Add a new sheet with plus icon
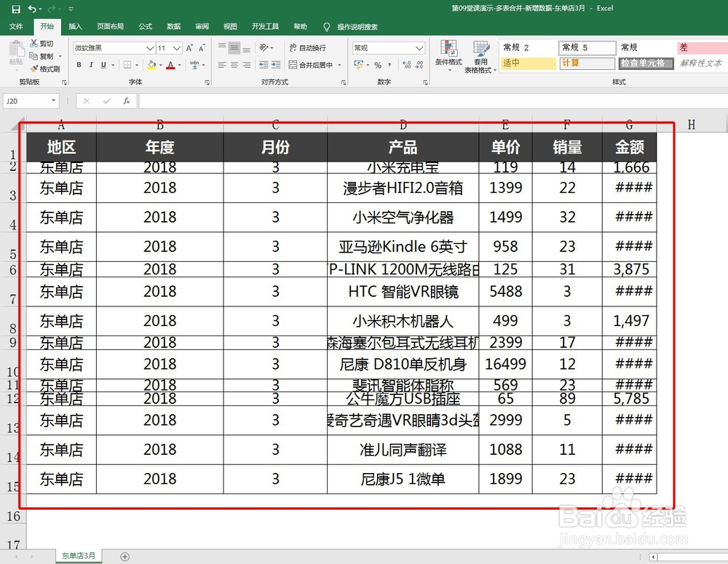728x564 pixels. [x=125, y=557]
